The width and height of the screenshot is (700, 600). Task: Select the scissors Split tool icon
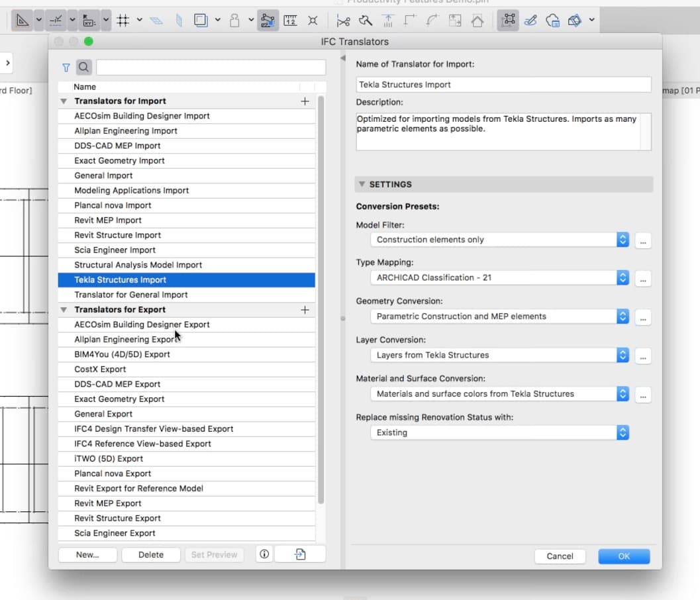pyautogui.click(x=343, y=21)
